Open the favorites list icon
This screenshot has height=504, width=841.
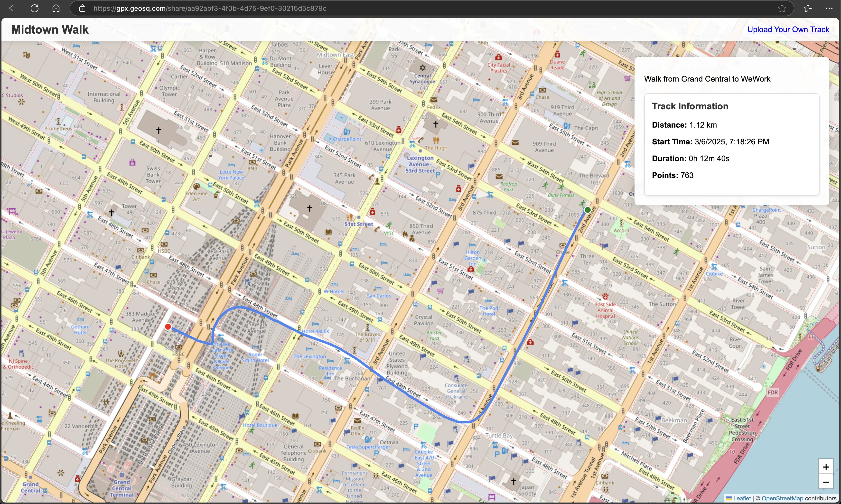click(x=808, y=8)
